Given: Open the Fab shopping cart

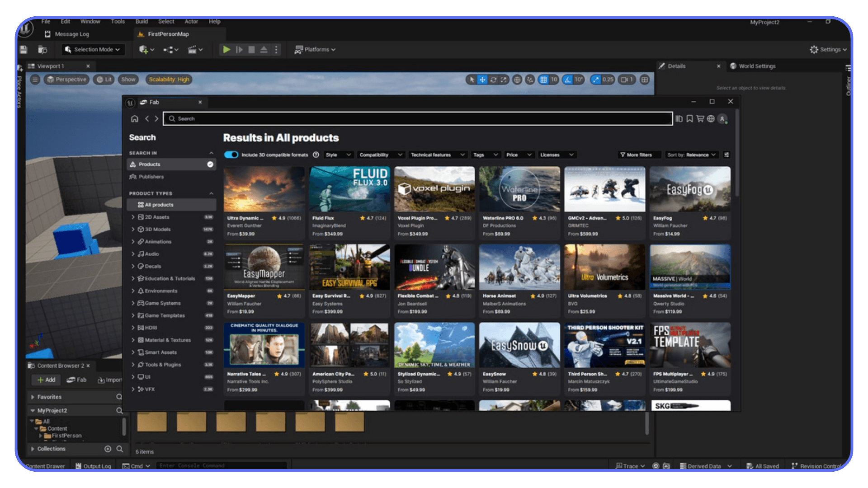Looking at the screenshot, I should (700, 119).
